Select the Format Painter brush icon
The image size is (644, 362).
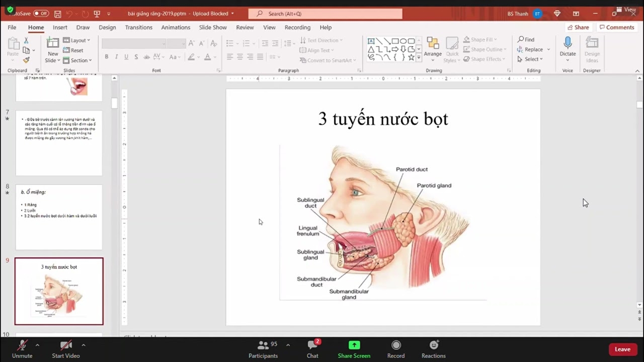click(x=26, y=60)
